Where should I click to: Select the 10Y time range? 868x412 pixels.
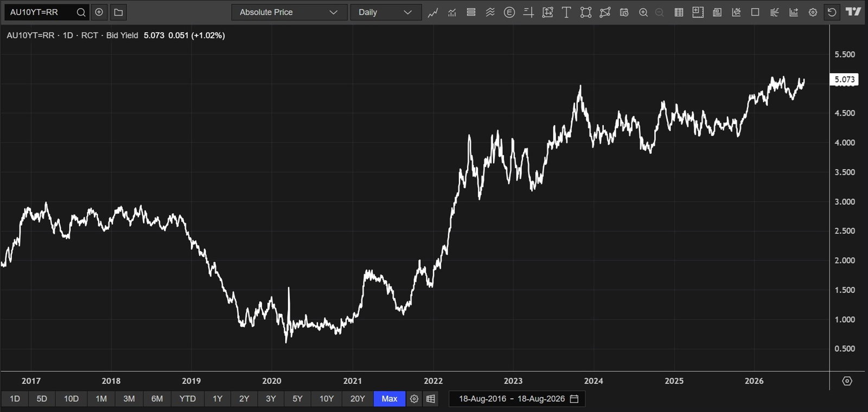click(x=327, y=399)
